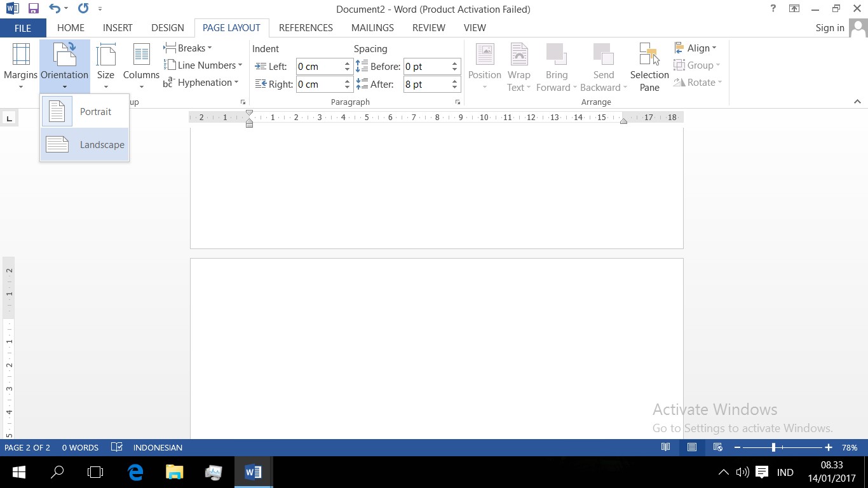Select Portrait page orientation
The height and width of the screenshot is (488, 868).
click(85, 112)
